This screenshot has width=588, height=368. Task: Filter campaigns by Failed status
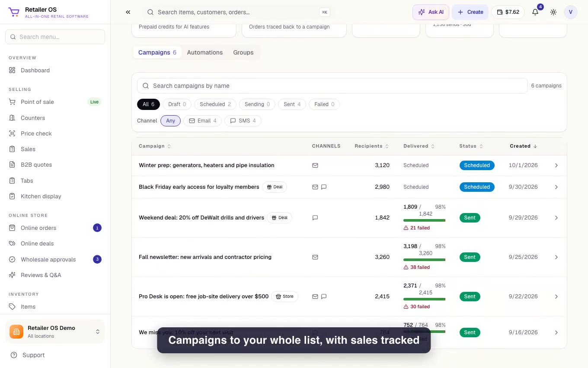324,104
